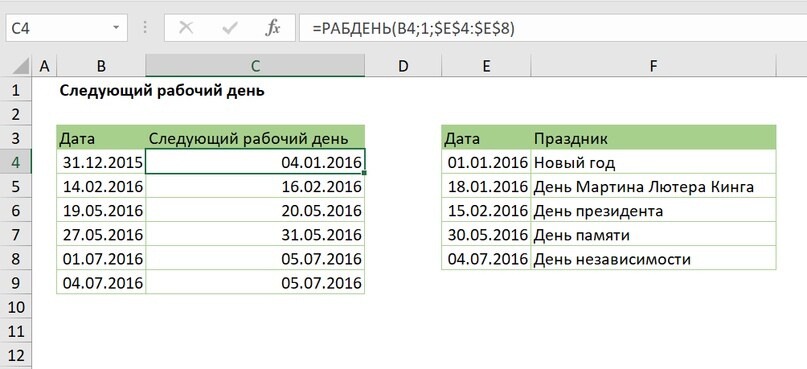Click the Праздник header cell
Screen dimensions: 807x369
(653, 137)
